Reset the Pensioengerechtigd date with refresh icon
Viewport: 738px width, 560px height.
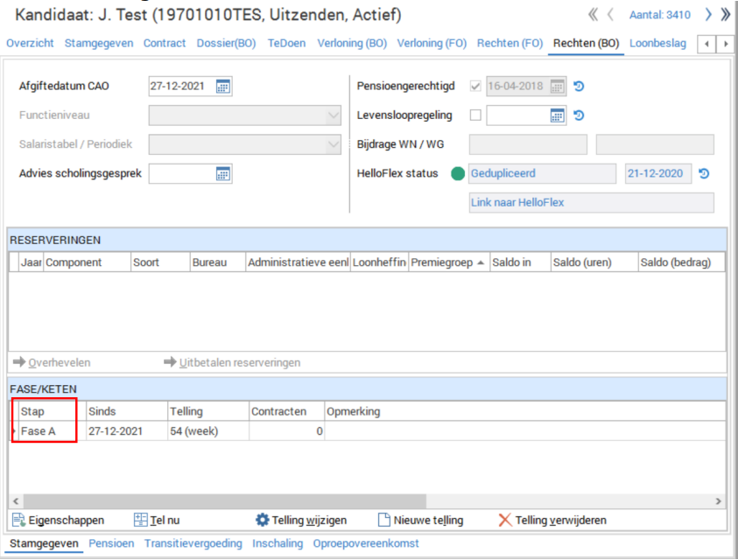tap(579, 87)
